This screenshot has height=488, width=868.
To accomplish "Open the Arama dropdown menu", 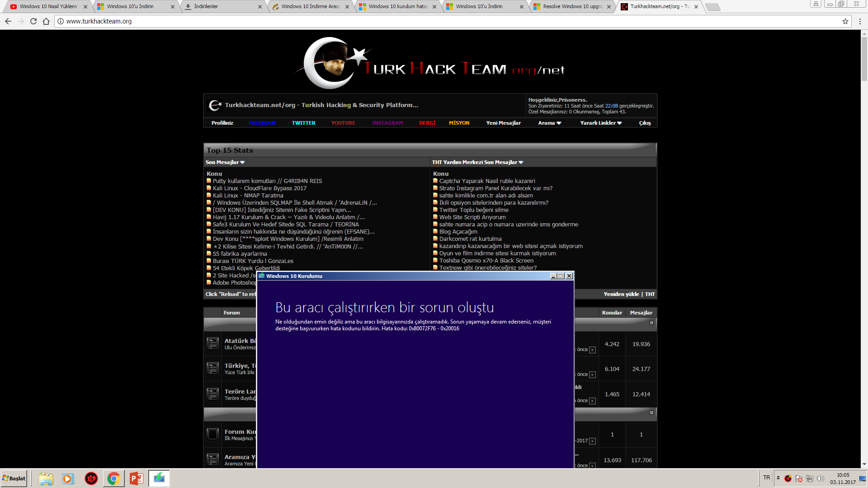I will pos(549,123).
